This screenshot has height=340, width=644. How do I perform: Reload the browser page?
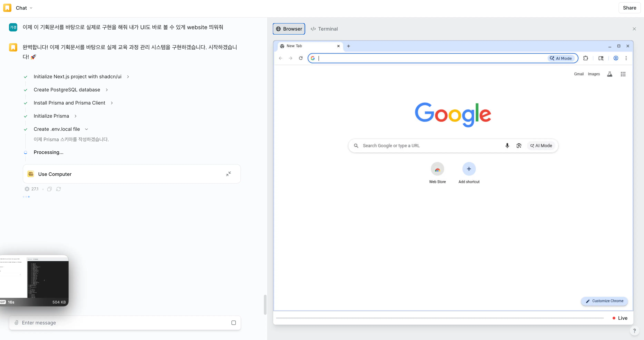(300, 58)
